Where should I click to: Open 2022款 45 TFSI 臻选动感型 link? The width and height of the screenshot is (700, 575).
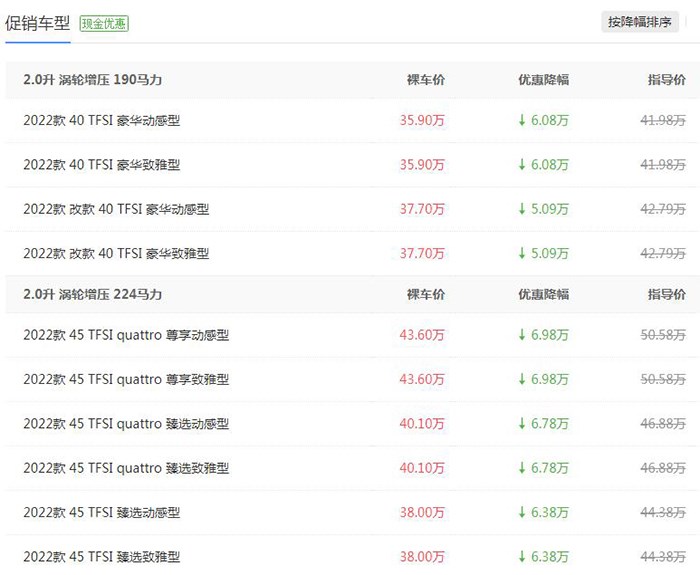click(102, 512)
